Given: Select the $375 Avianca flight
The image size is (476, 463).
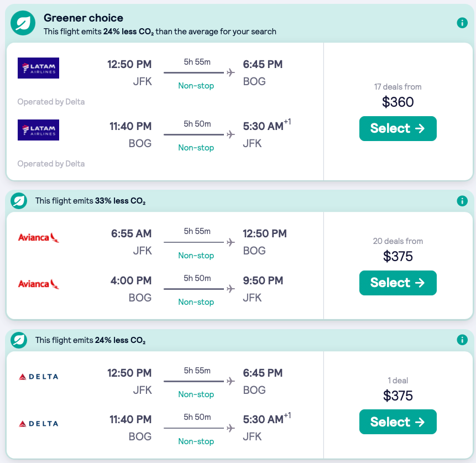Looking at the screenshot, I should [397, 283].
